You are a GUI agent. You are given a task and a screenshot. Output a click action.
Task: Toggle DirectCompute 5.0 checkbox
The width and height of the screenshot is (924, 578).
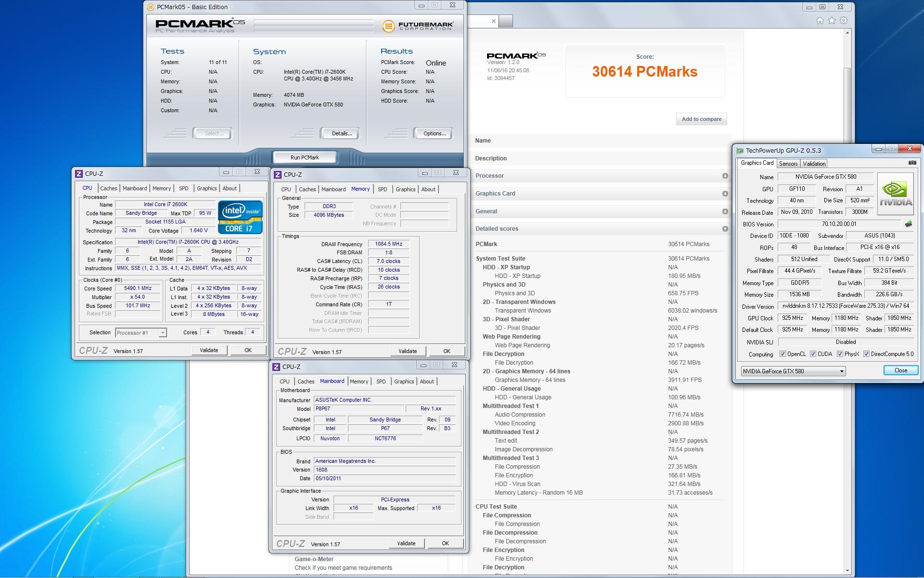(x=866, y=354)
